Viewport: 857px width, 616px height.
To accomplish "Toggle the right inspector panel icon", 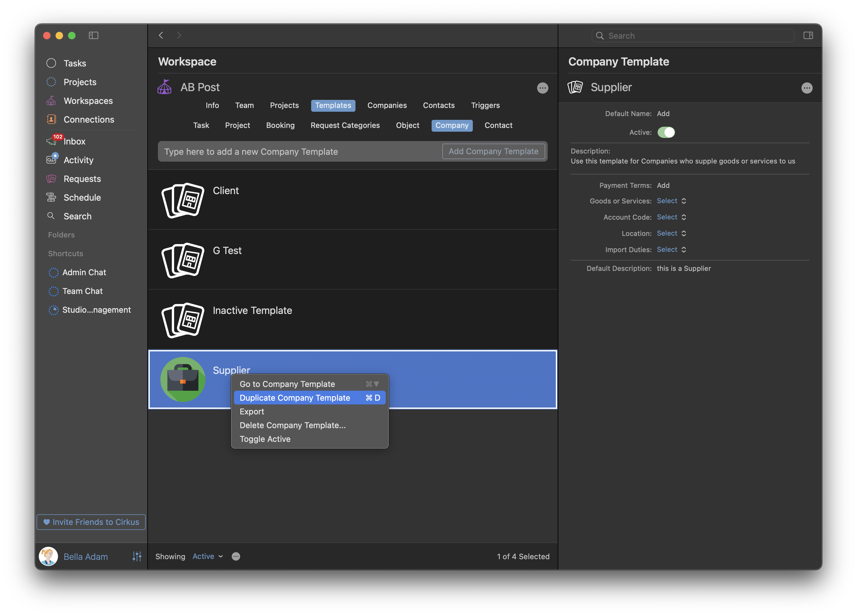I will [x=808, y=36].
